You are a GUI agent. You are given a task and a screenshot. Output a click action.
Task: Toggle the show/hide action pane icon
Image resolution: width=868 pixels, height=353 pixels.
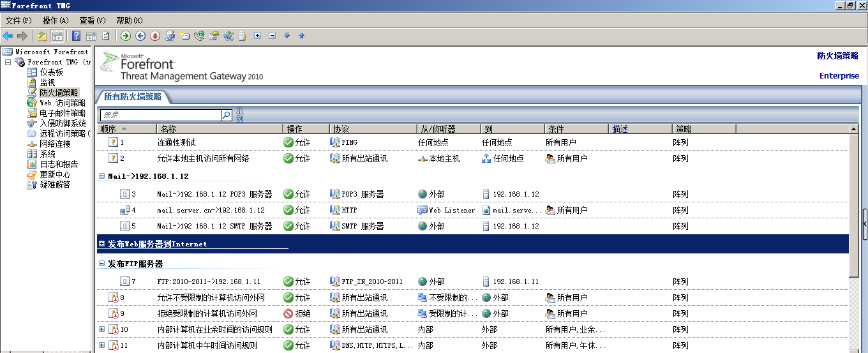[91, 36]
